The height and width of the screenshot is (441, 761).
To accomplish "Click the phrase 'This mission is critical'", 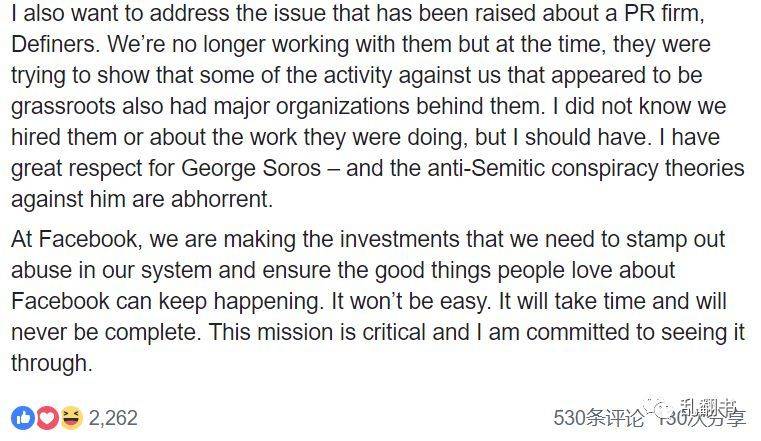I will tap(318, 333).
